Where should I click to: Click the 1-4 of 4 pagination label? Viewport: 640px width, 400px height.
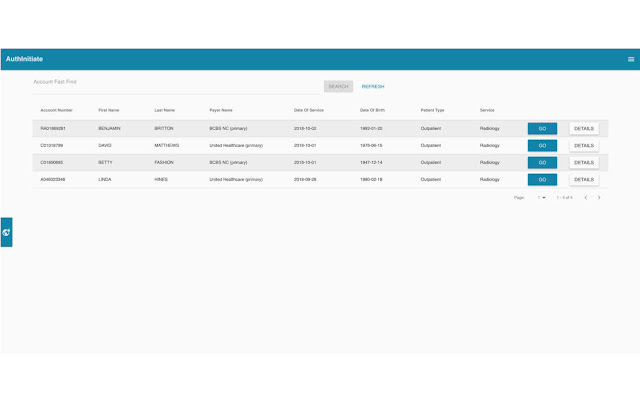564,198
